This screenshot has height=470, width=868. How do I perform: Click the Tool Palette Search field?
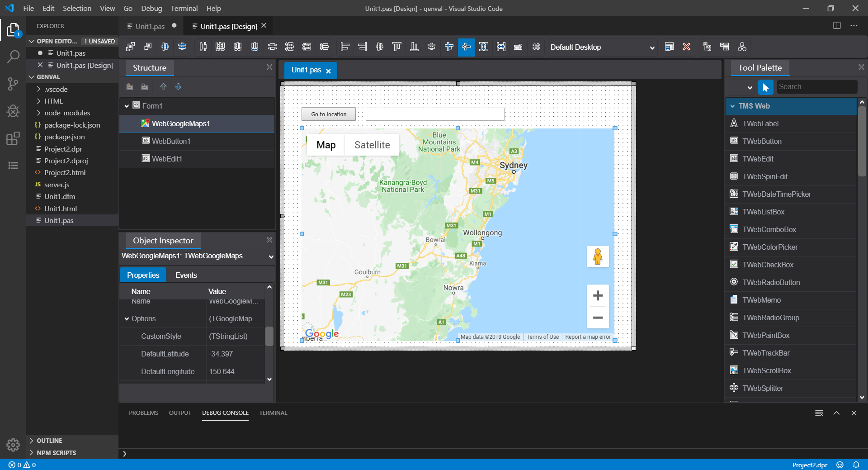[816, 87]
